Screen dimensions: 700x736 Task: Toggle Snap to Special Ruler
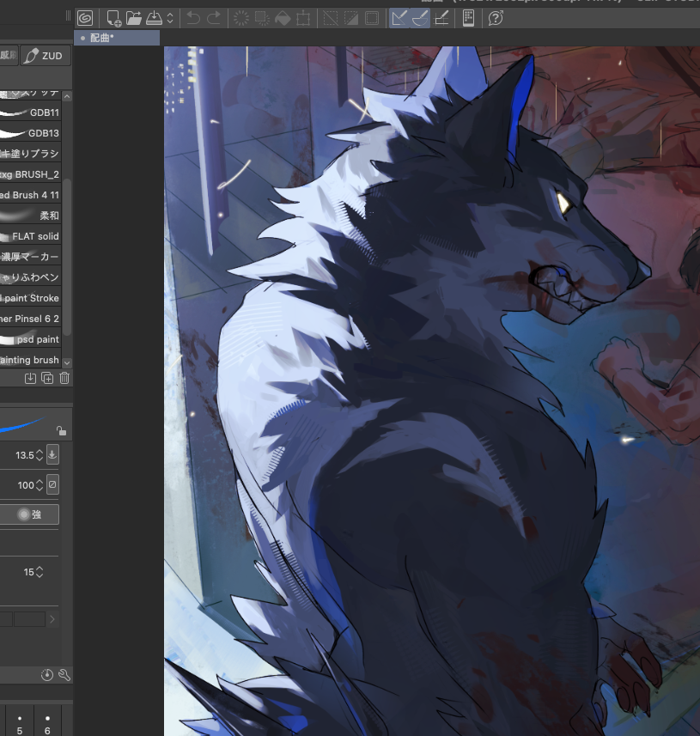click(420, 18)
